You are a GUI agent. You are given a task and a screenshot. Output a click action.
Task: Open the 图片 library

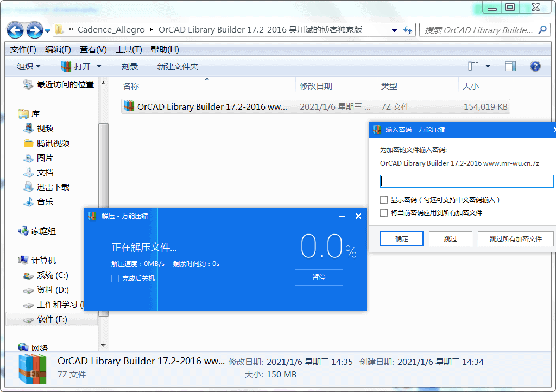39,157
